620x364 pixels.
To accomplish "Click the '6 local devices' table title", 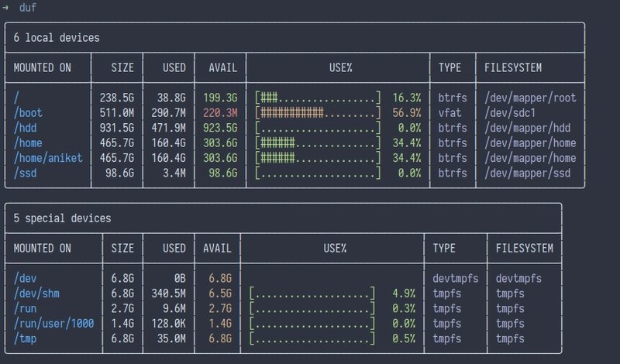I will point(57,37).
